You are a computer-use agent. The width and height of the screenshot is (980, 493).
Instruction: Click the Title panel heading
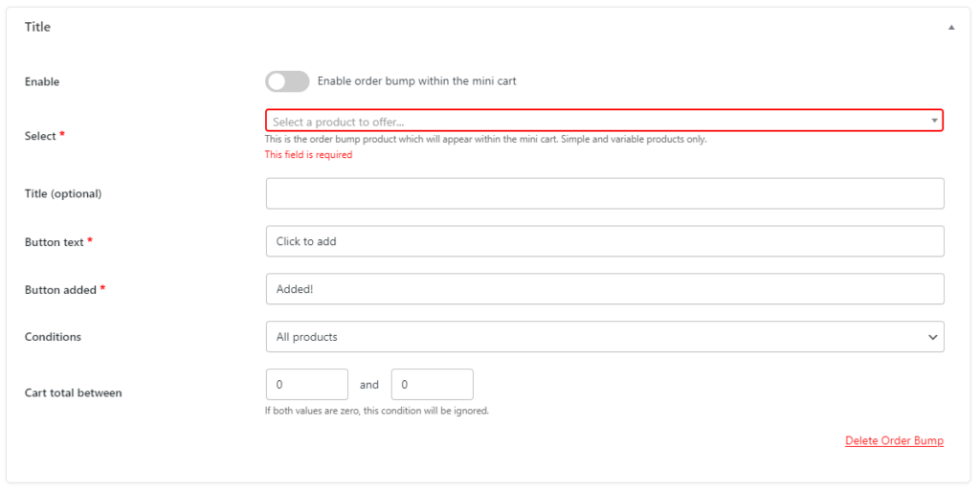[37, 27]
